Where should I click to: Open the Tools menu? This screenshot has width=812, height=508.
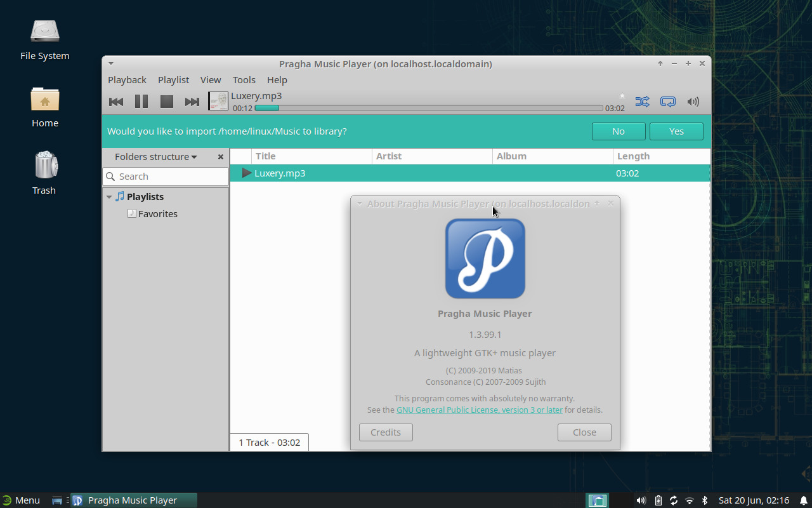(x=244, y=80)
